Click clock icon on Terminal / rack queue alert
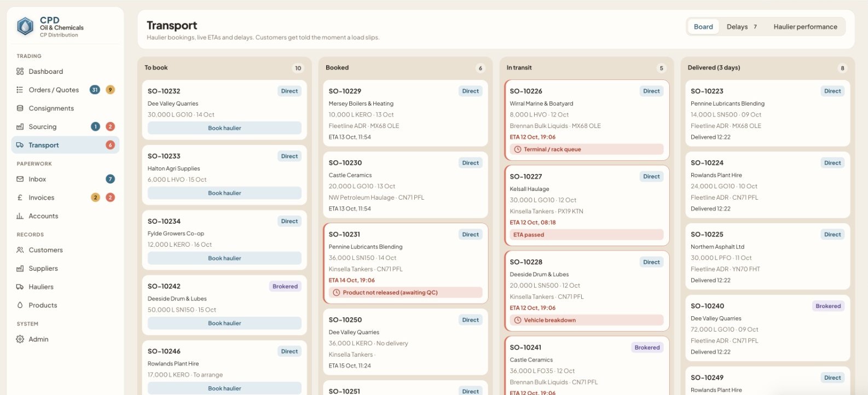868x395 pixels. [x=517, y=149]
